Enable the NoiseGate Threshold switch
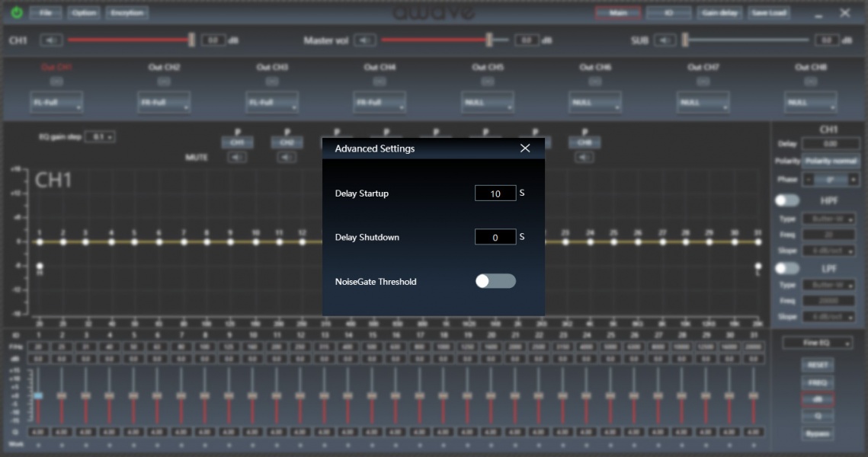Image resolution: width=868 pixels, height=457 pixels. click(x=495, y=281)
